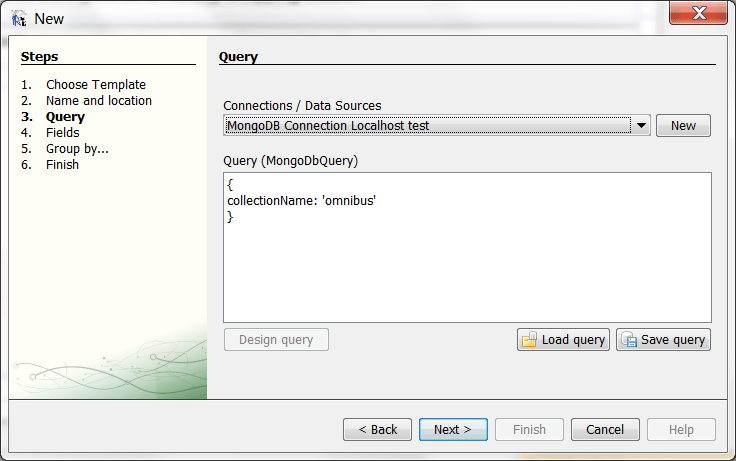Select the Name and location step

[x=99, y=100]
